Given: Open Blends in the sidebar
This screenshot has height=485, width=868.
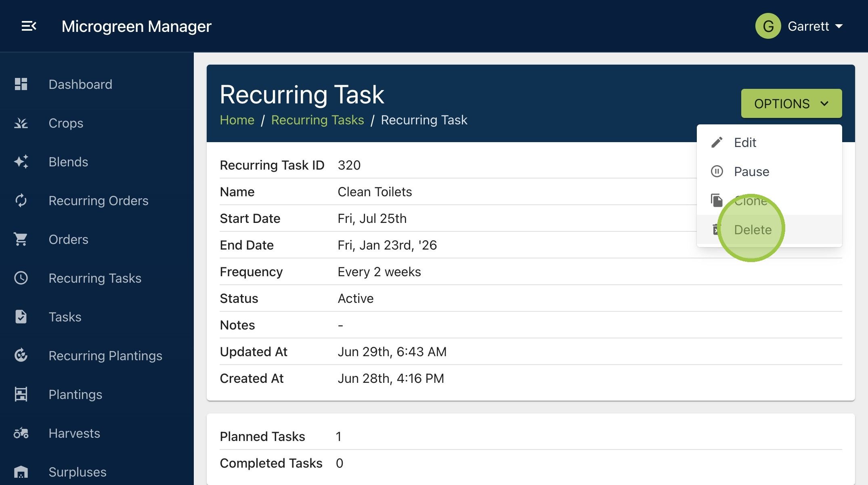Looking at the screenshot, I should pyautogui.click(x=97, y=162).
